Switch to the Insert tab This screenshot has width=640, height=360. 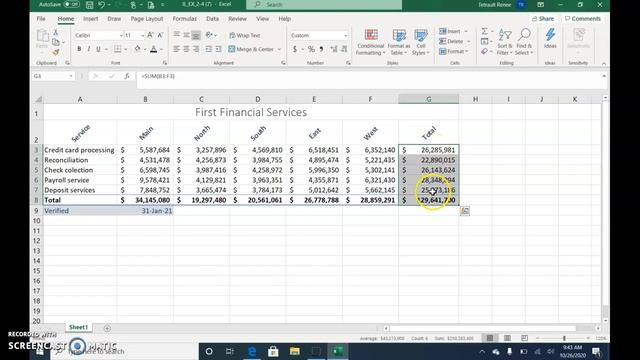[x=91, y=19]
